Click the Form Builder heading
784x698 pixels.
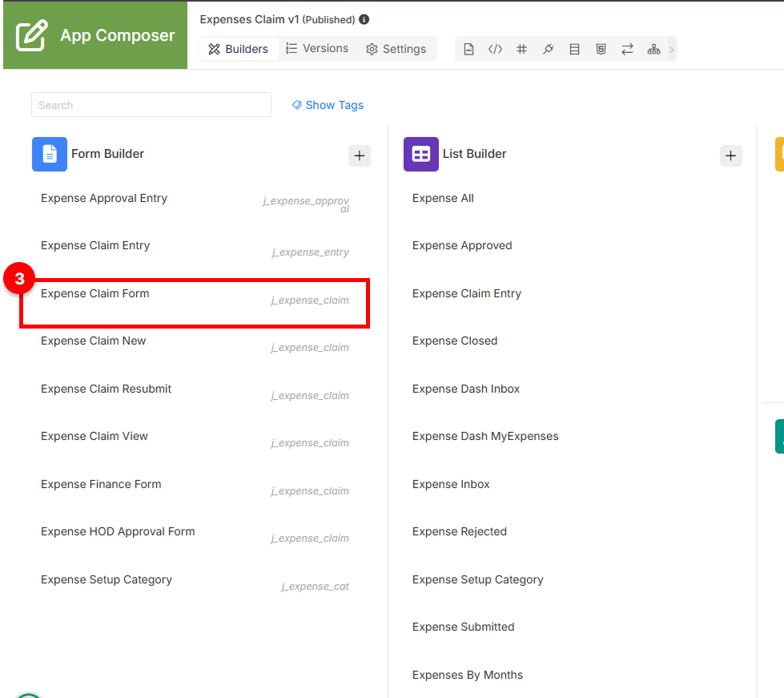tap(107, 154)
